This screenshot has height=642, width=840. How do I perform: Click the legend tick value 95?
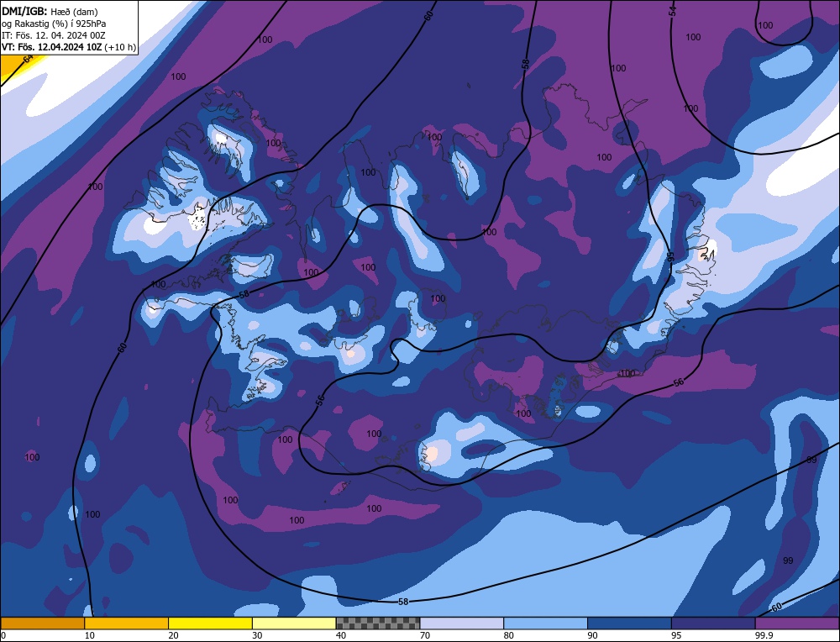point(676,635)
